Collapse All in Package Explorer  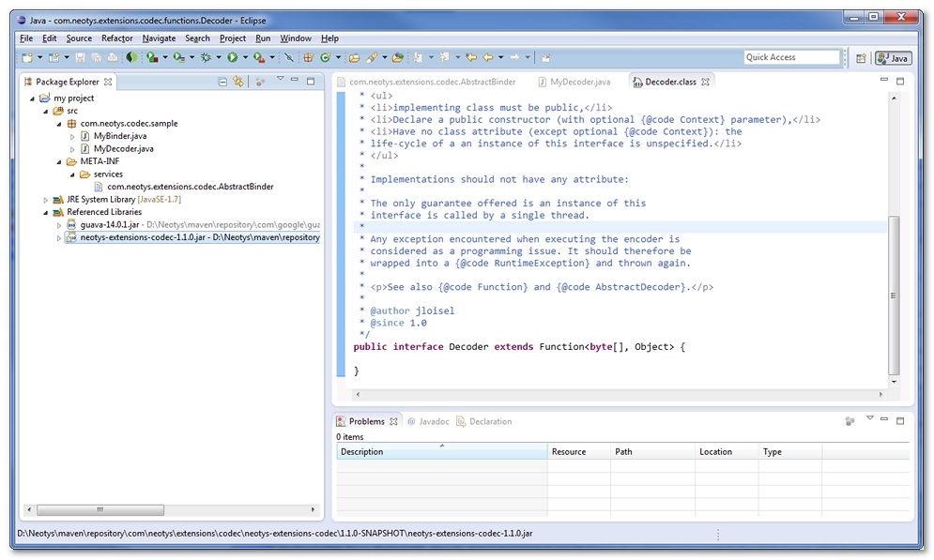(222, 82)
